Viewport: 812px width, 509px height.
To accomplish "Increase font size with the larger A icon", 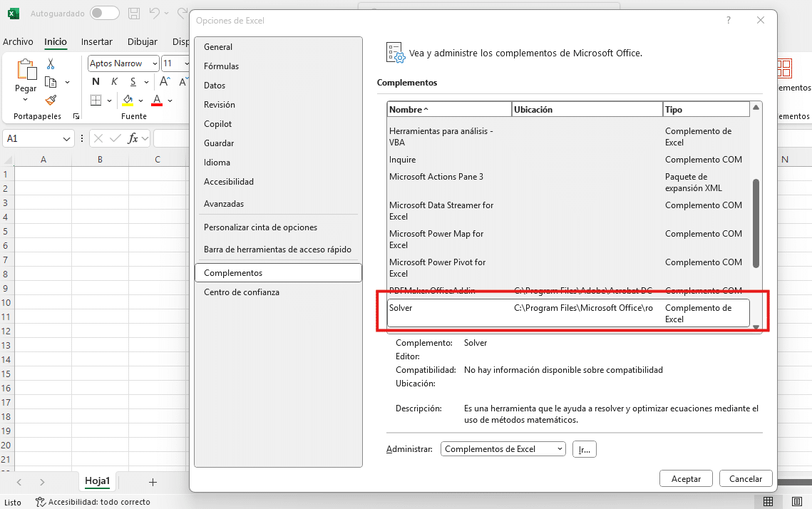I will click(165, 81).
